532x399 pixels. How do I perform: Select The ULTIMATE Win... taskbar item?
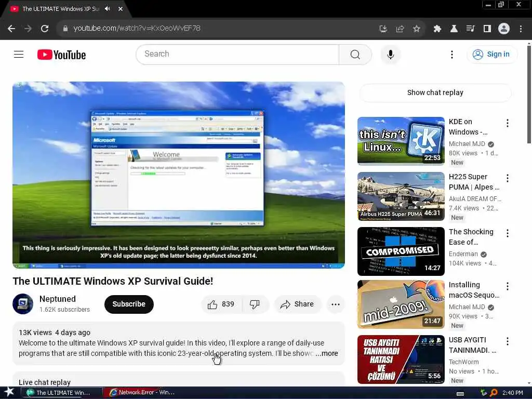(62, 393)
